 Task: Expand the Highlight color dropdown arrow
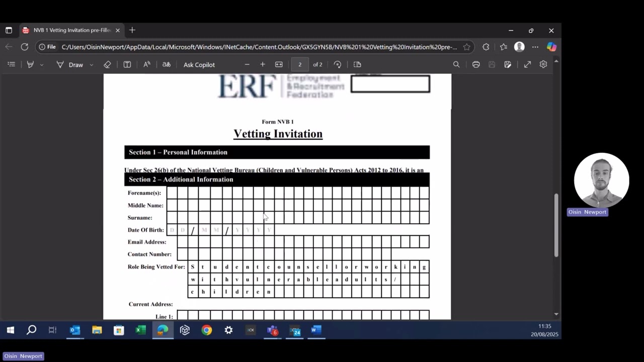42,65
